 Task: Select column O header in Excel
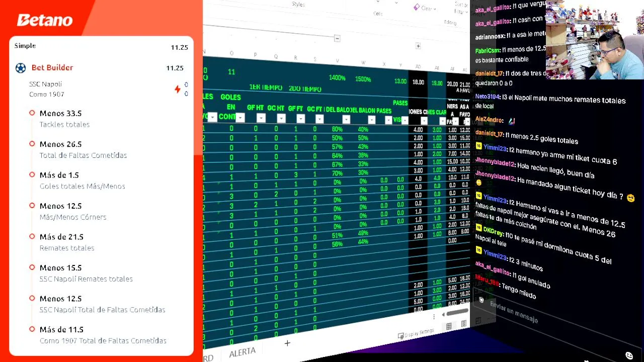pyautogui.click(x=231, y=53)
